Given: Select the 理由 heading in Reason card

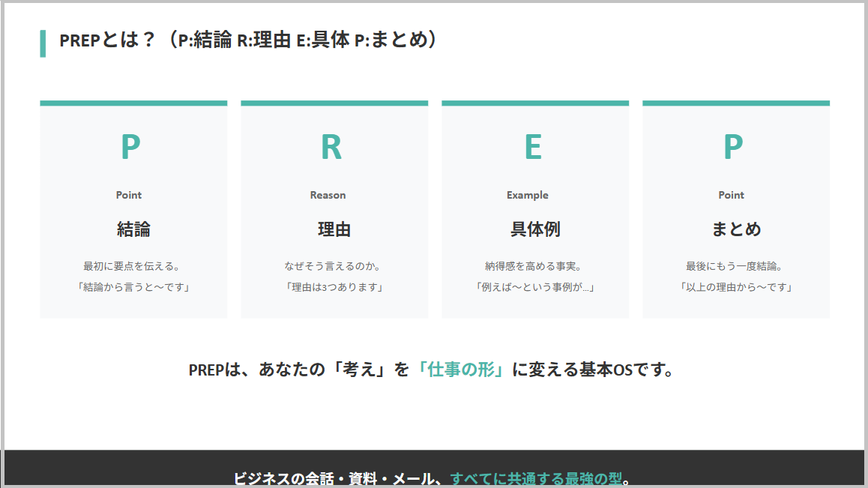Looking at the screenshot, I should coord(334,229).
